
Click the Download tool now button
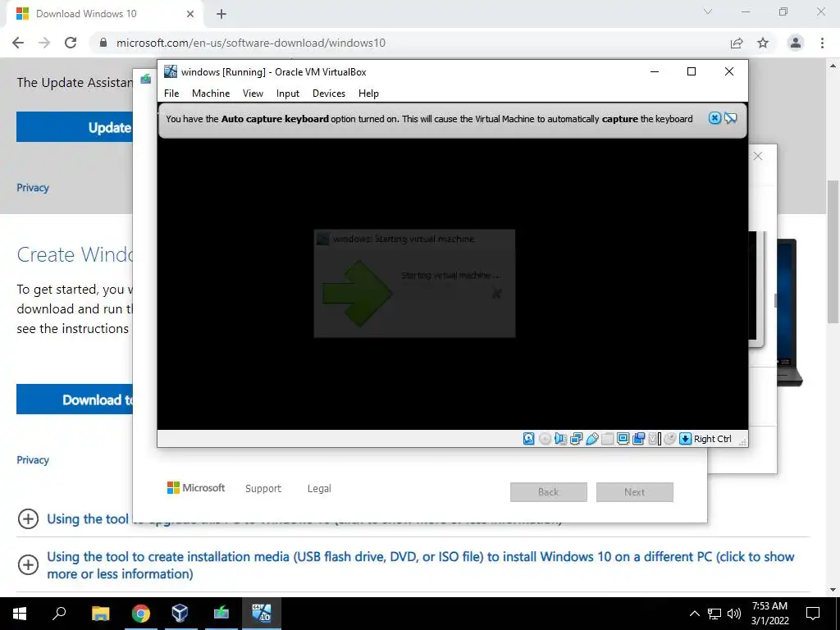[x=75, y=399]
